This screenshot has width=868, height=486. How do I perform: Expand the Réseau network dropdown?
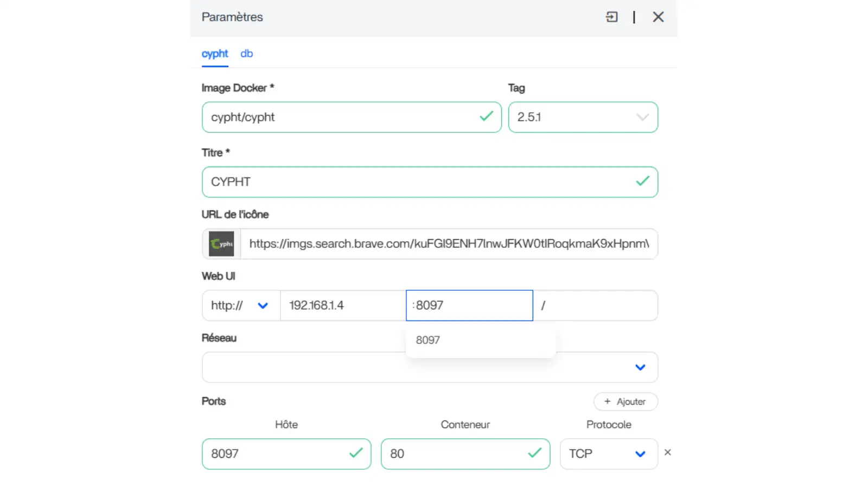(x=640, y=367)
